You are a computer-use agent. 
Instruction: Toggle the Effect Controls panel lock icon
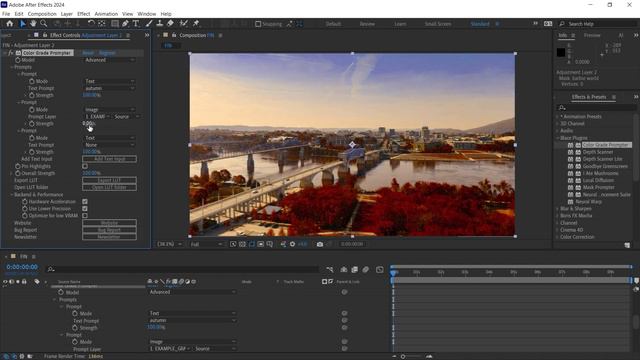coord(45,36)
